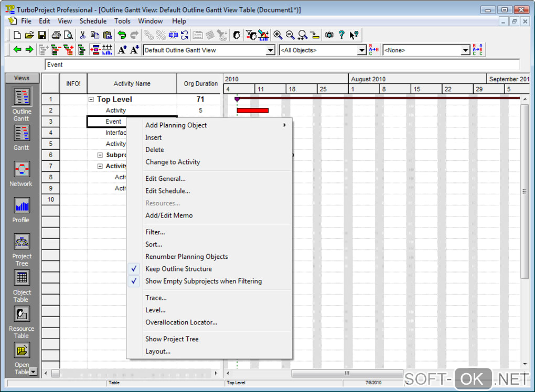Select Change to Activity menu entry
The width and height of the screenshot is (535, 392).
[173, 162]
